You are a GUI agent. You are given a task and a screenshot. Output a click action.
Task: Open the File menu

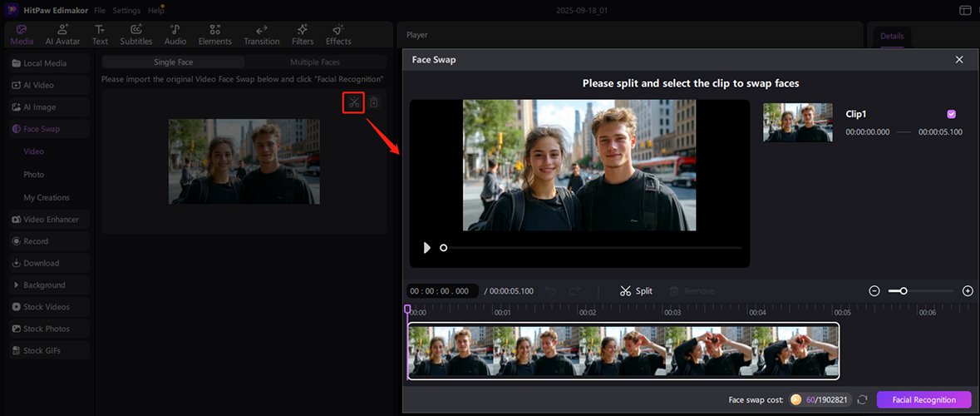100,11
